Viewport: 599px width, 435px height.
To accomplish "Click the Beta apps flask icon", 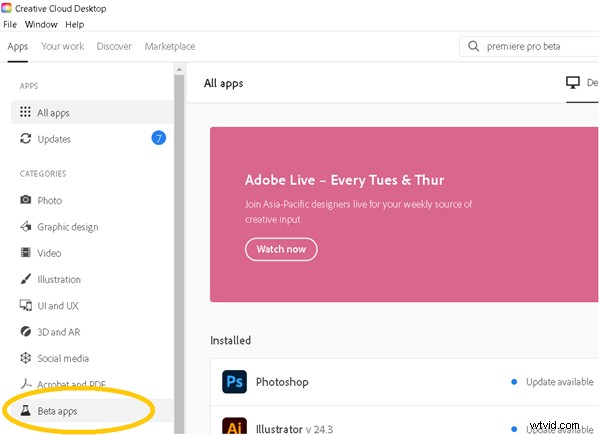I will point(25,411).
